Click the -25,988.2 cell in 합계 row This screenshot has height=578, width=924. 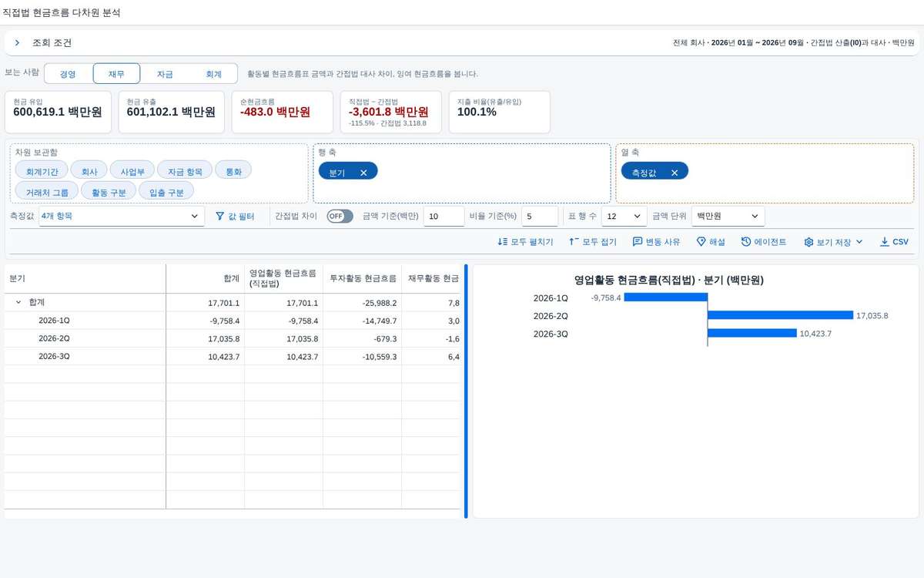point(362,303)
